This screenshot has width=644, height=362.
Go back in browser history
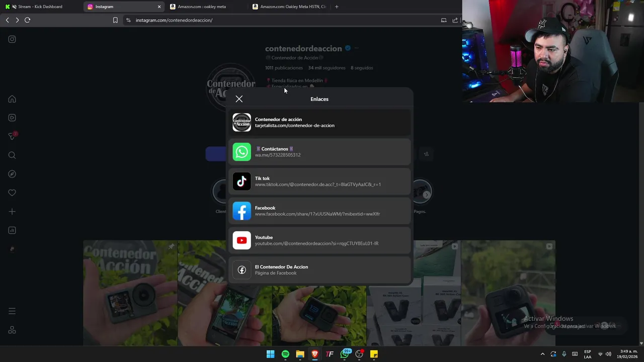tap(7, 20)
